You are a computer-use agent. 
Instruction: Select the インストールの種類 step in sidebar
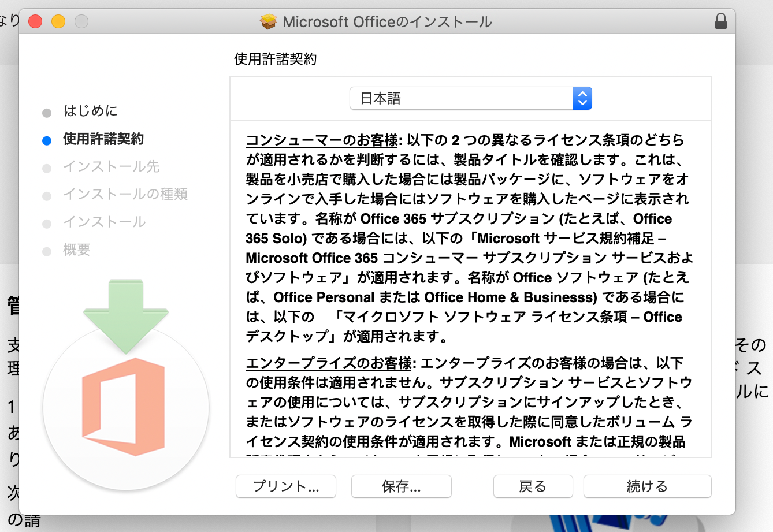click(x=125, y=194)
